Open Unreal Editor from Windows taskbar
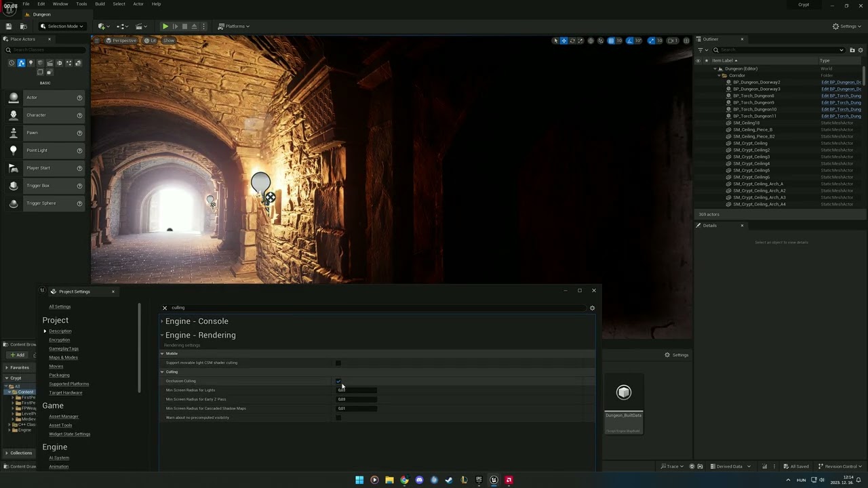The image size is (868, 488). [x=494, y=480]
